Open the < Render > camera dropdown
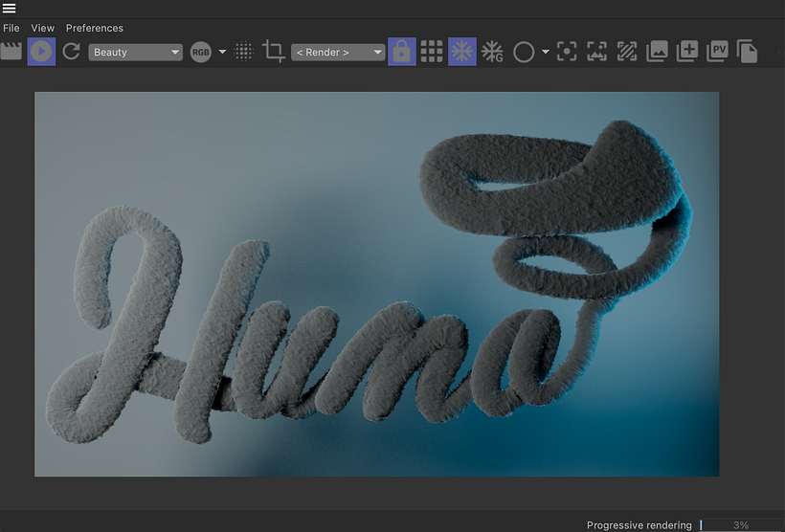This screenshot has width=785, height=532. click(x=338, y=52)
